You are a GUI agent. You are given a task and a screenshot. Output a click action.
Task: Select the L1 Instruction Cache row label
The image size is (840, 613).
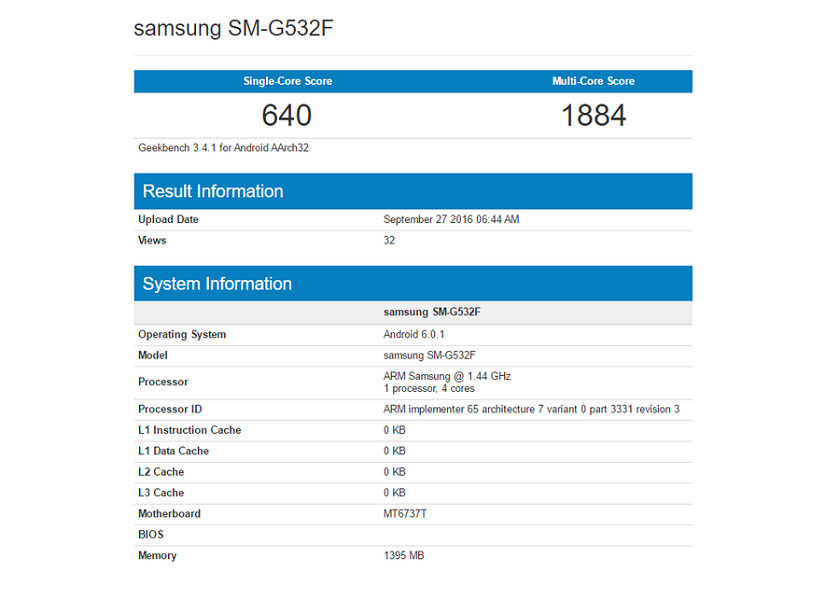[x=190, y=430]
